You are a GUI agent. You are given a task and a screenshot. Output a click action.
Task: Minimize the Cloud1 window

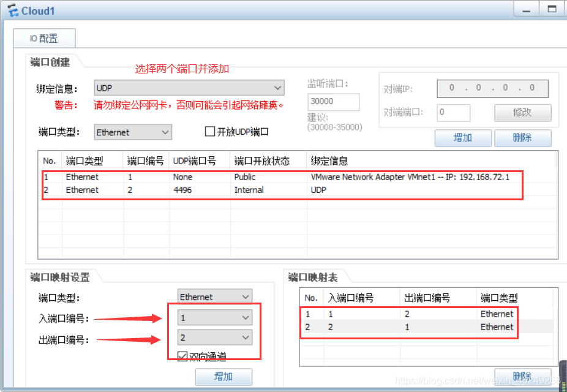click(x=527, y=9)
